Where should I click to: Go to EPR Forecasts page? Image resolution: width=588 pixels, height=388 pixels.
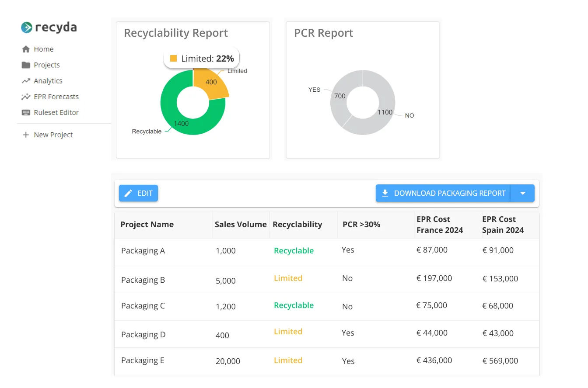[56, 97]
